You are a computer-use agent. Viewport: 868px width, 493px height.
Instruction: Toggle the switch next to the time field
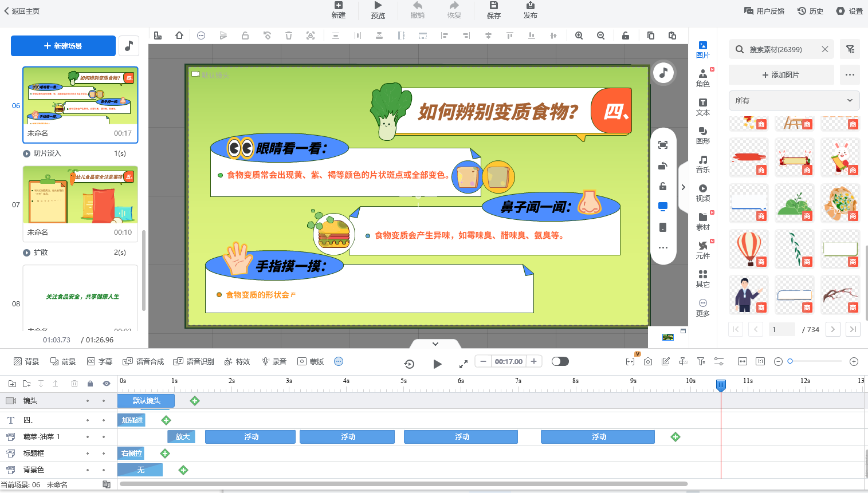[x=560, y=361]
